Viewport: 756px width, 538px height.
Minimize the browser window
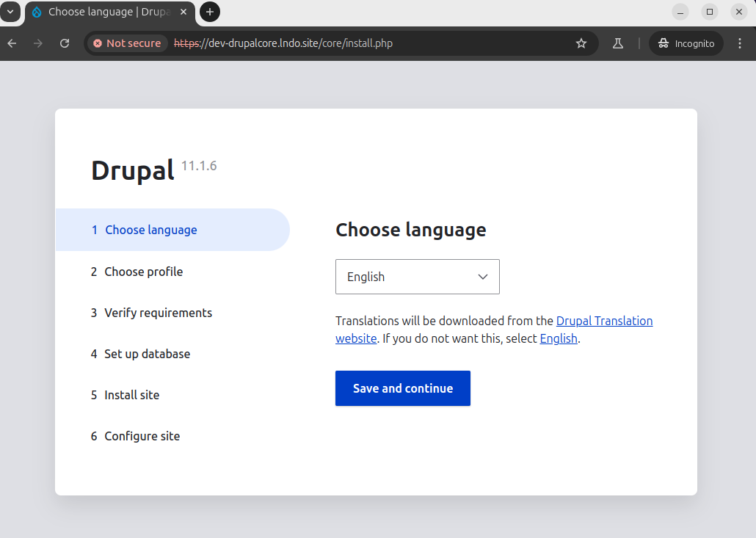pos(680,12)
